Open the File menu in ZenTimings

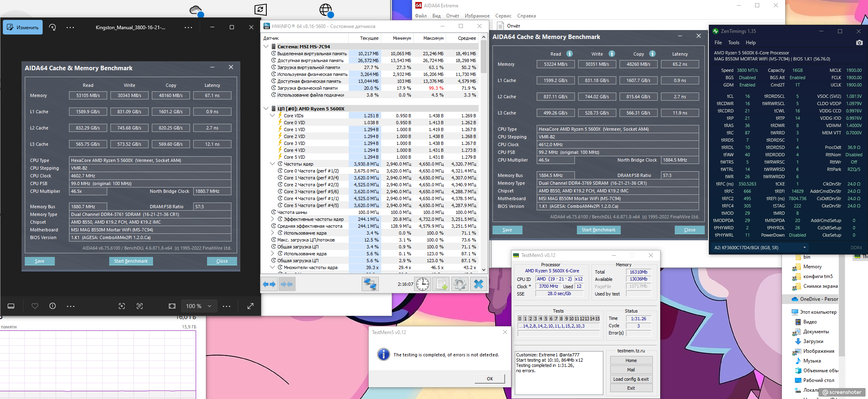[718, 43]
